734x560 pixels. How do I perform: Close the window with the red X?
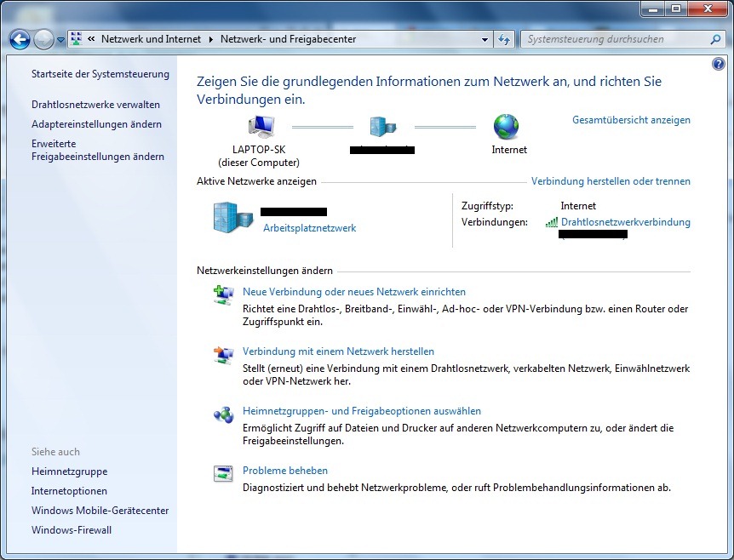[x=708, y=9]
